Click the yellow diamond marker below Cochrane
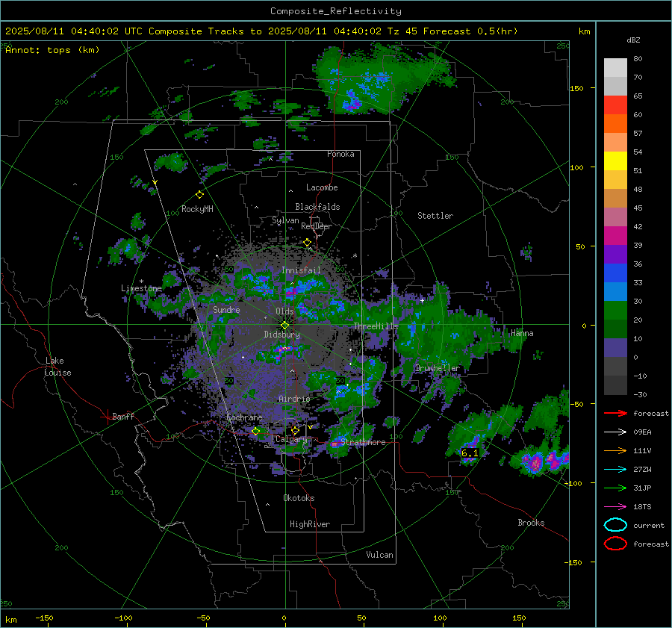This screenshot has width=672, height=628. point(256,431)
